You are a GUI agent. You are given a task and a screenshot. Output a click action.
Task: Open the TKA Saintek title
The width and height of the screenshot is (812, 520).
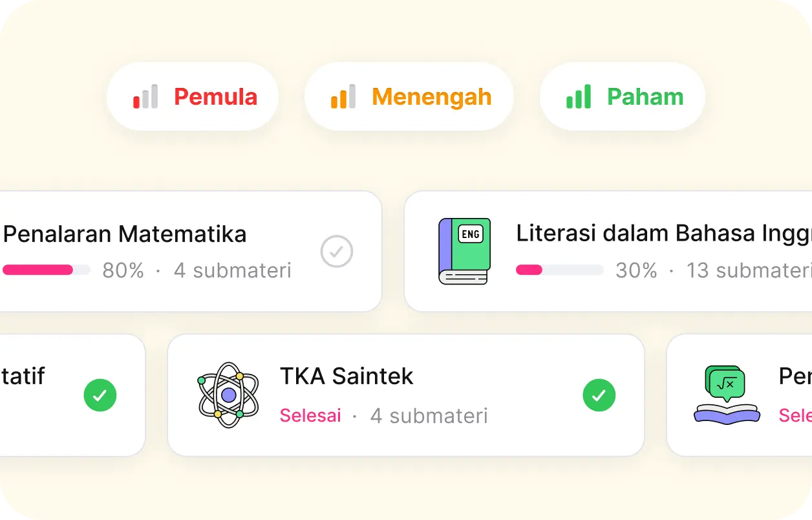pos(347,376)
